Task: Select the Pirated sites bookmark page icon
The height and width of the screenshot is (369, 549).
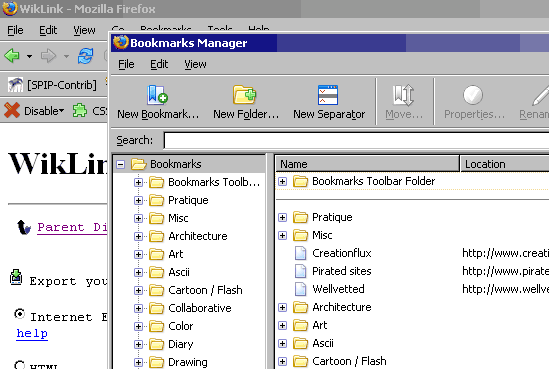Action: tap(300, 271)
